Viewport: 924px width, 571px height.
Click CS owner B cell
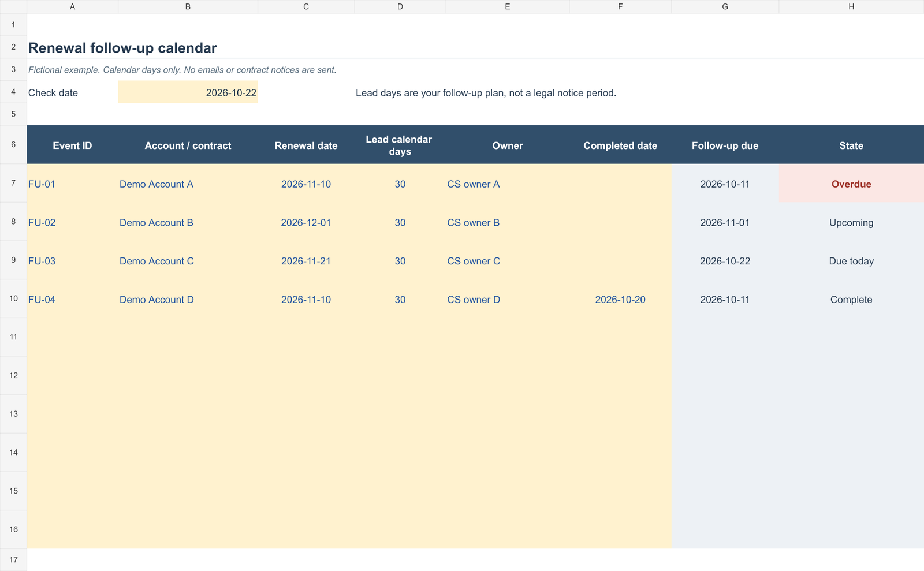[x=507, y=222]
